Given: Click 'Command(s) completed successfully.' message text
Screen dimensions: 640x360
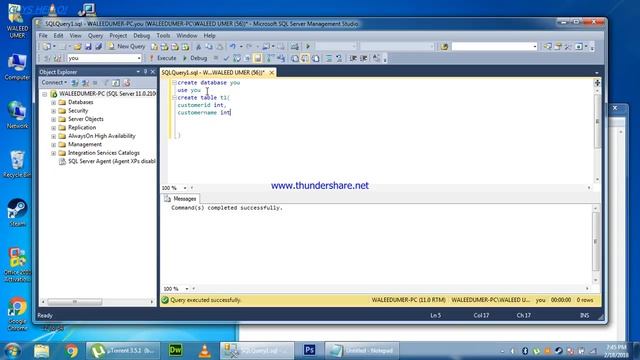Looking at the screenshot, I should point(227,208).
